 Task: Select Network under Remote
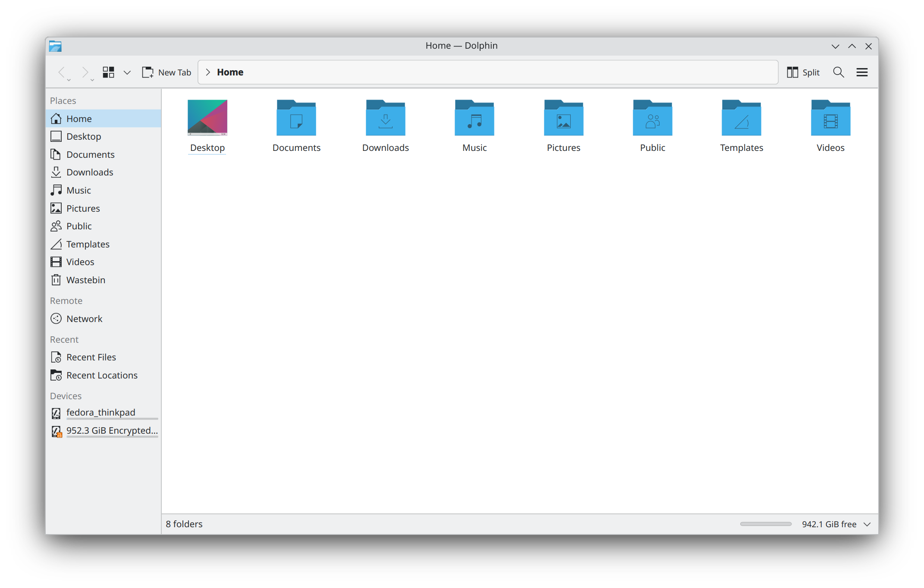click(84, 319)
